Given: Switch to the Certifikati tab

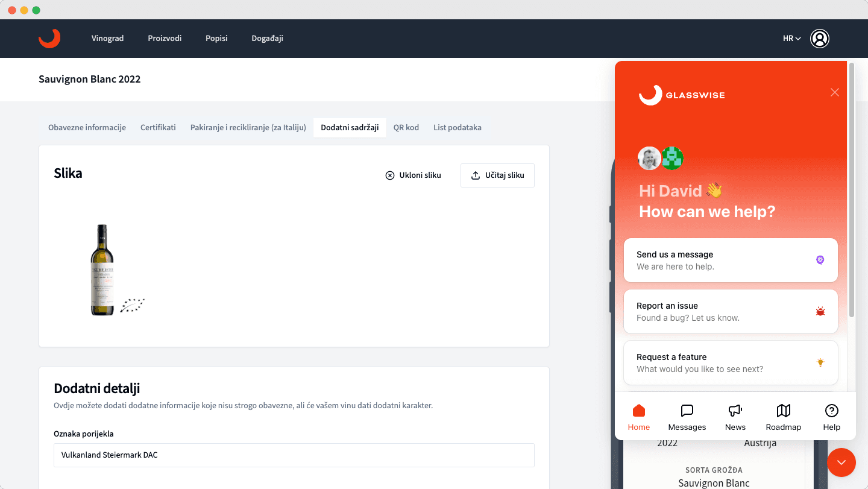Looking at the screenshot, I should 158,127.
